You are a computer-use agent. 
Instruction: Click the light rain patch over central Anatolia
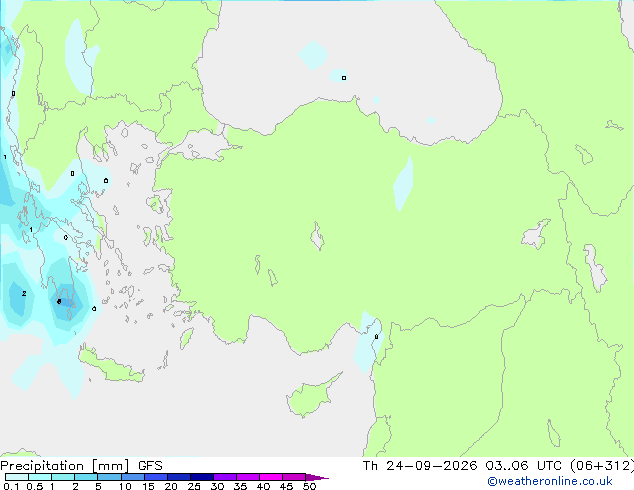click(x=404, y=184)
